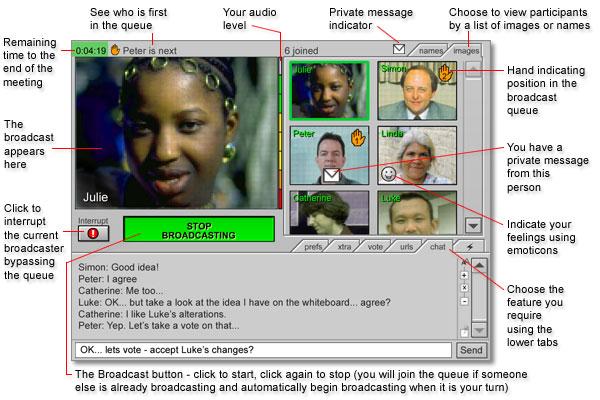
Task: Click the chat message input field
Action: [264, 350]
